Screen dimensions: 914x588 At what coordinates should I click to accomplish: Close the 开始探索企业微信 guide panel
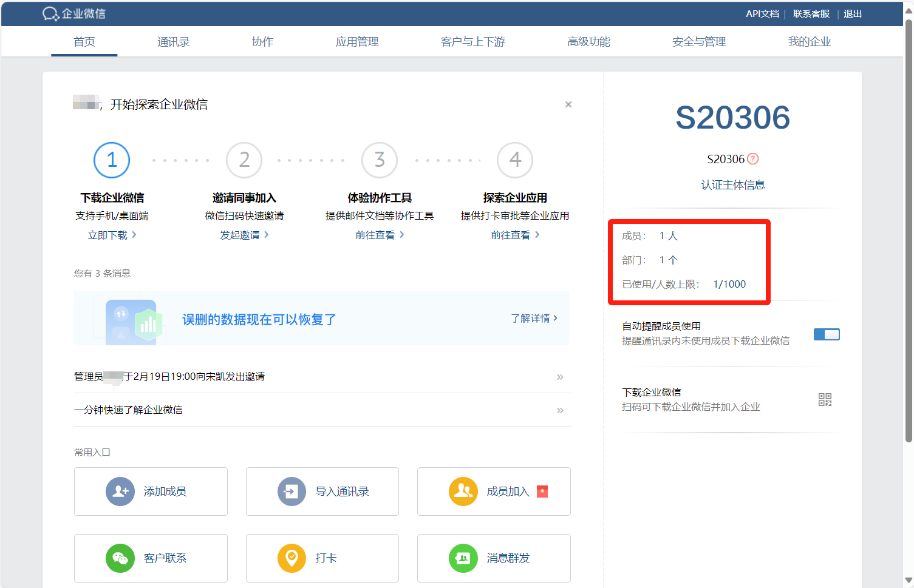coord(568,104)
